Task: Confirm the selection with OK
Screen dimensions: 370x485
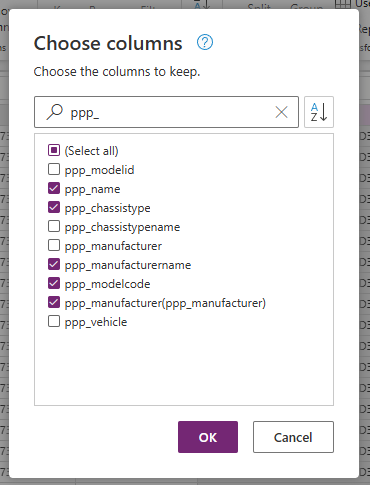Action: point(208,437)
